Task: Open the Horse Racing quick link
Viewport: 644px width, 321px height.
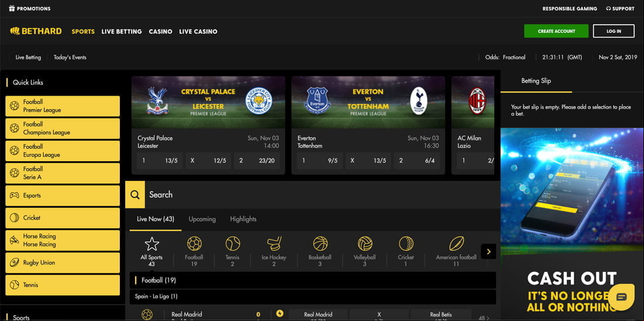Action: (x=63, y=240)
